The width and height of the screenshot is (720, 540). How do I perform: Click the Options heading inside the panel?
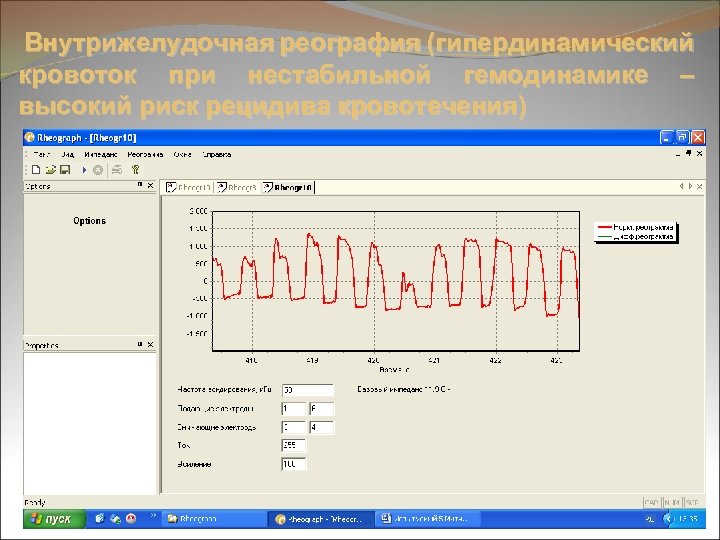coord(90,221)
